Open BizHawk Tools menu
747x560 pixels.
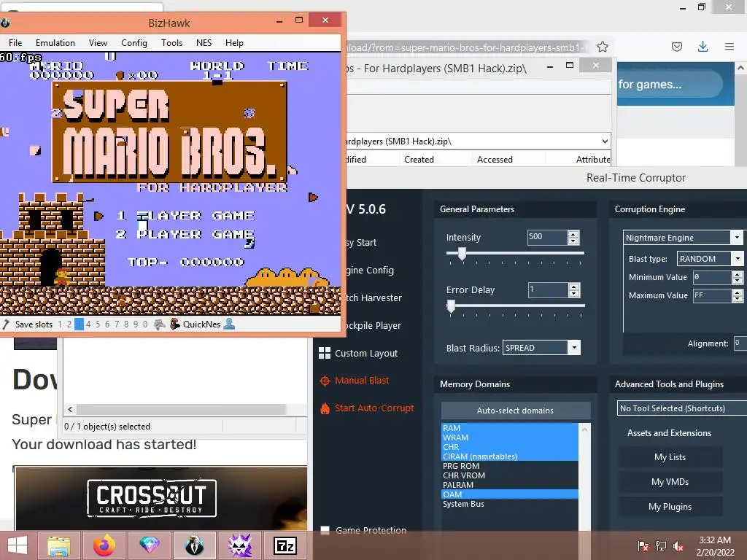[x=171, y=43]
